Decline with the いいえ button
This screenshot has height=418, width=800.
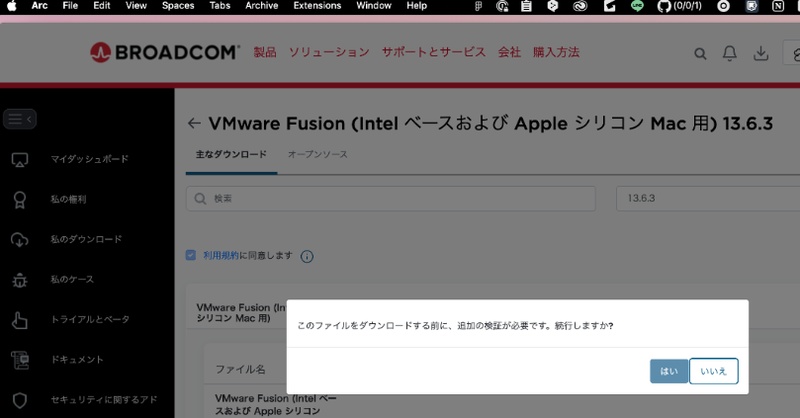[713, 371]
